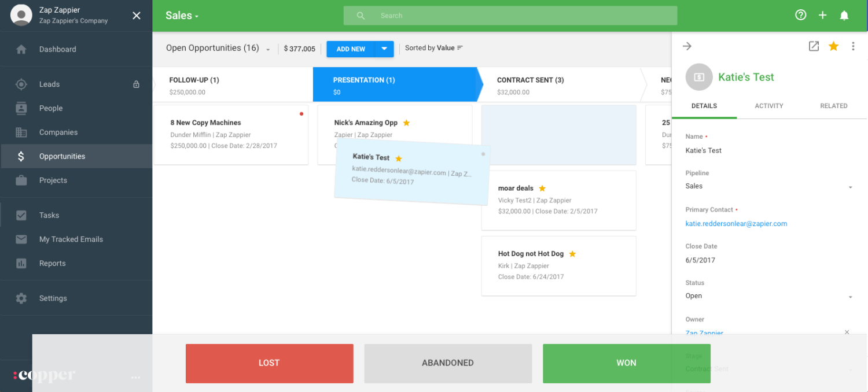The width and height of the screenshot is (868, 392).
Task: Unstar the Katie's Test opportunity
Action: pyautogui.click(x=833, y=46)
